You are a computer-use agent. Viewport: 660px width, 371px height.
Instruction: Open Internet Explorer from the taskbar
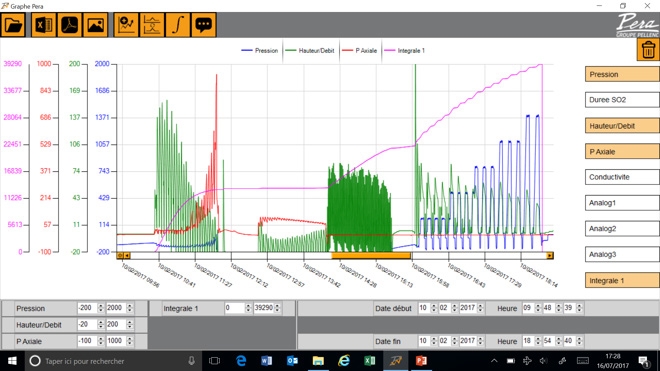pyautogui.click(x=344, y=361)
